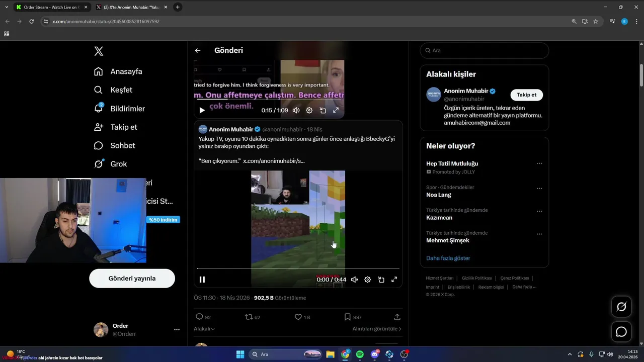Image resolution: width=644 pixels, height=362 pixels.
Task: Open the floating chat messages button
Action: 621,332
